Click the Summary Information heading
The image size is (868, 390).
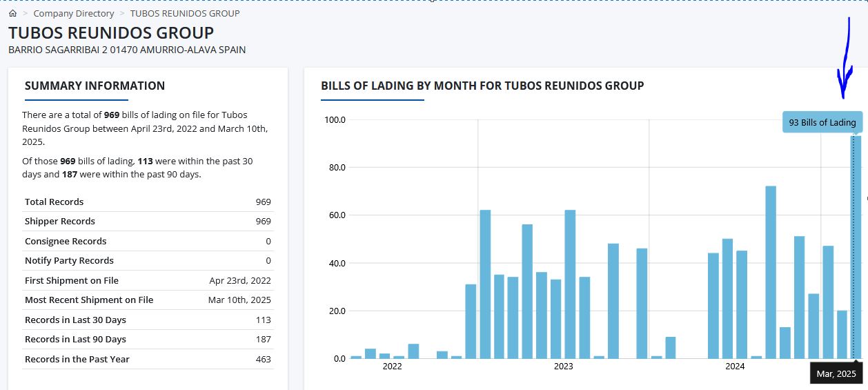point(95,86)
